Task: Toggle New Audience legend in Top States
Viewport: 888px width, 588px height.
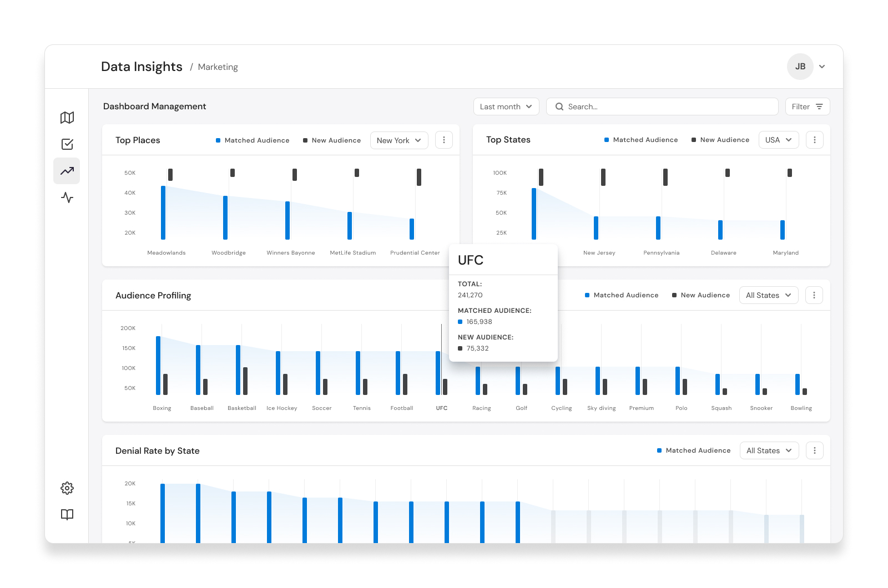Action: click(x=720, y=140)
